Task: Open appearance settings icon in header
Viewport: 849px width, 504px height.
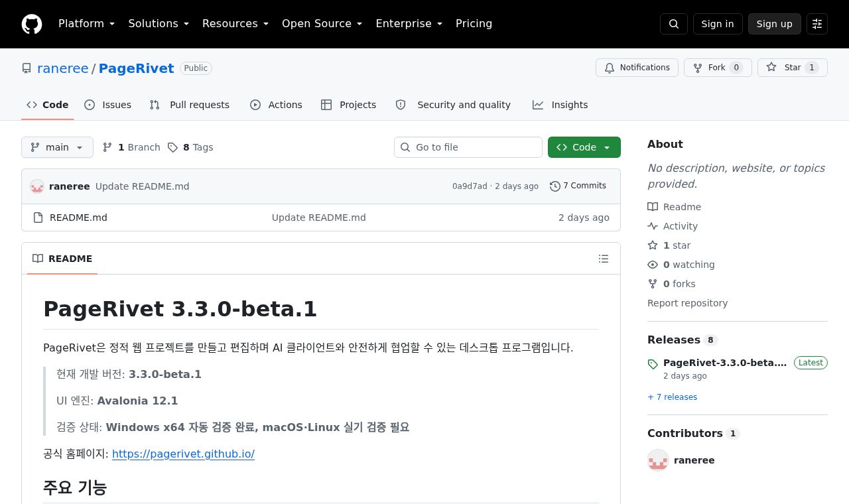Action: pos(817,24)
